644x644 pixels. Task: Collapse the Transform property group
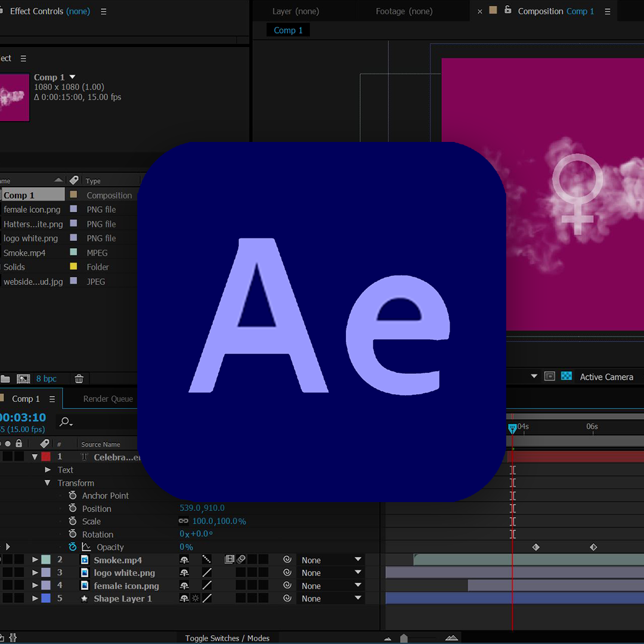pos(48,483)
